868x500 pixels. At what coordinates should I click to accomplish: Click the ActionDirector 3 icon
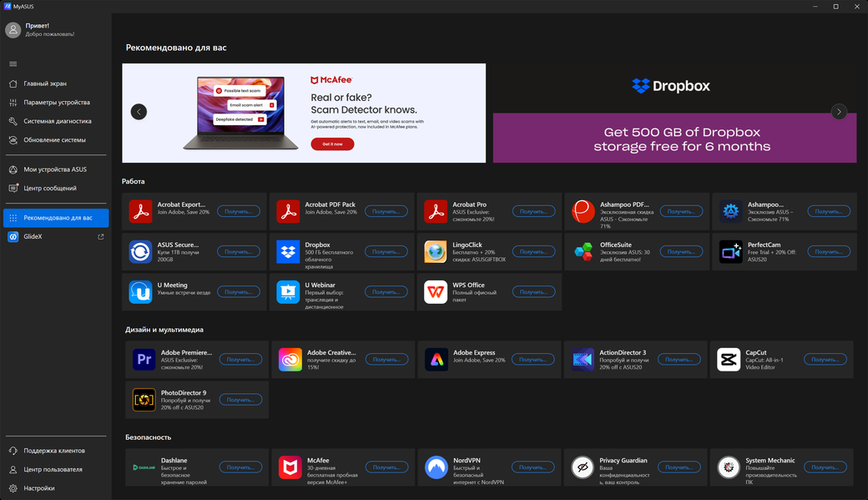583,360
